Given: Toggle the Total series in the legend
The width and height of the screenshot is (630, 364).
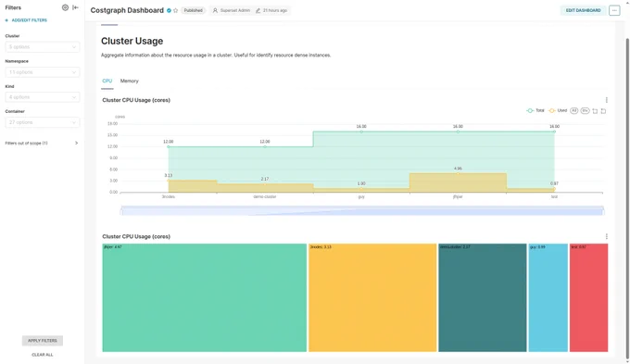Looking at the screenshot, I should point(535,110).
